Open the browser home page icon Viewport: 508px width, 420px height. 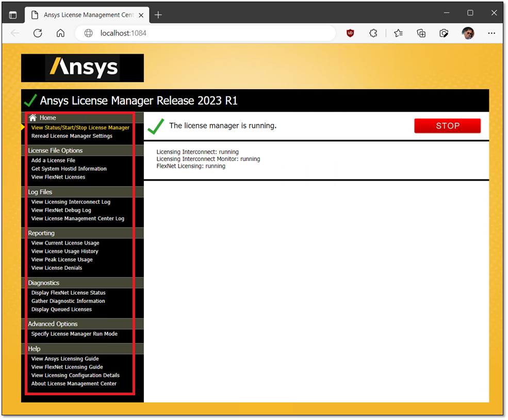[60, 33]
